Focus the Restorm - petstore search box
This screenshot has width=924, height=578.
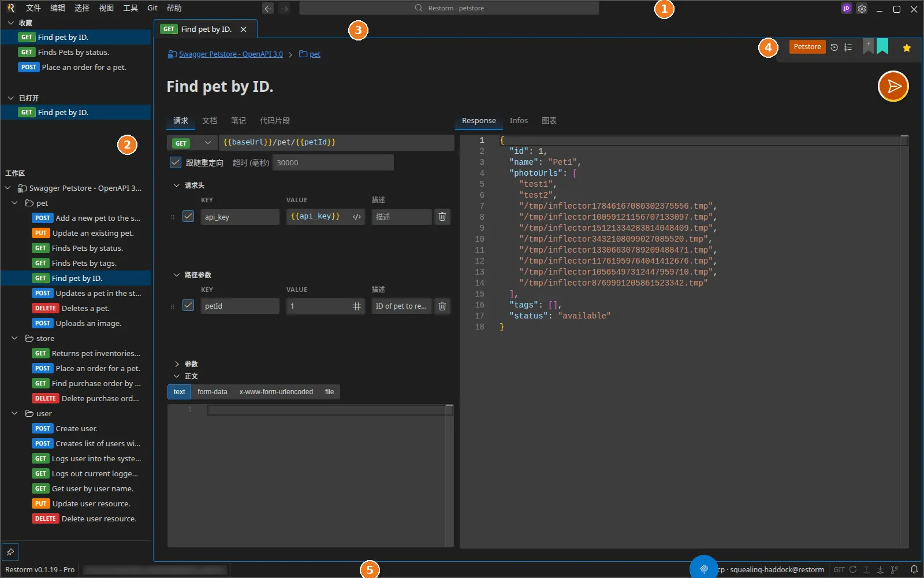[x=449, y=9]
